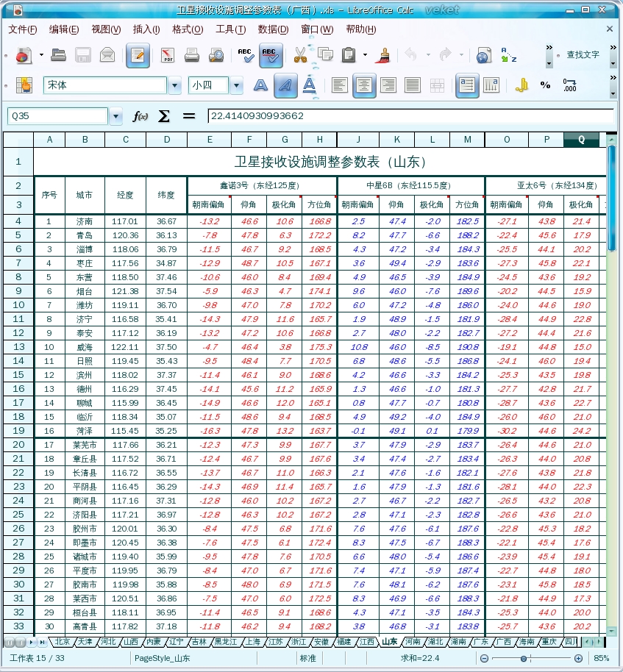
Task: Run the Spelling check icon
Action: tap(246, 55)
